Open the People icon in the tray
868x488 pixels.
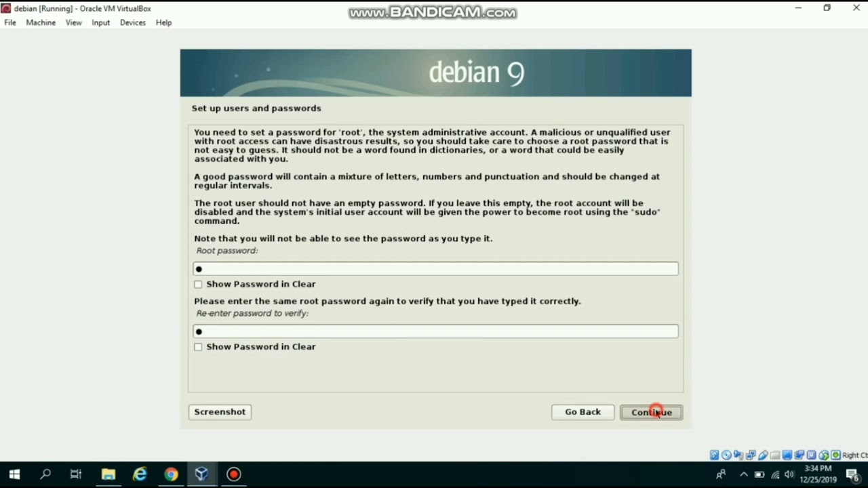pyautogui.click(x=721, y=474)
